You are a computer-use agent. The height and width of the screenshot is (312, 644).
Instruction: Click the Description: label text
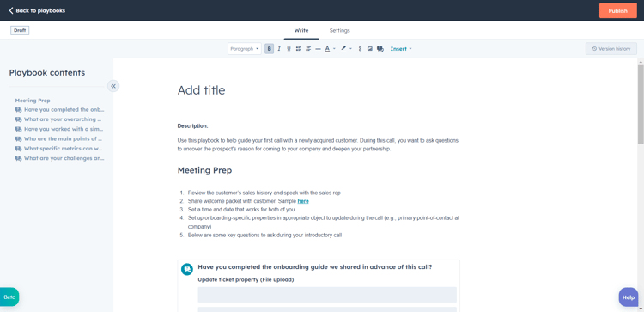(192, 125)
